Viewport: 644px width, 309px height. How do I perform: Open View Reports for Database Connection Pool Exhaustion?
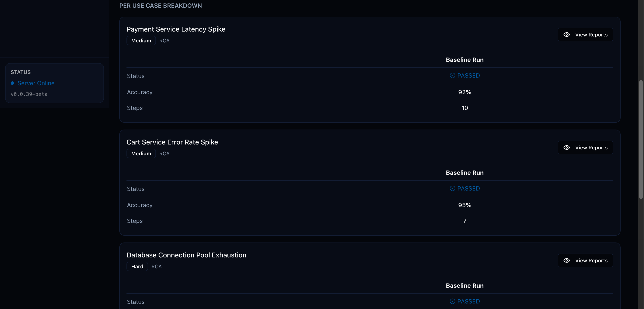coord(585,260)
